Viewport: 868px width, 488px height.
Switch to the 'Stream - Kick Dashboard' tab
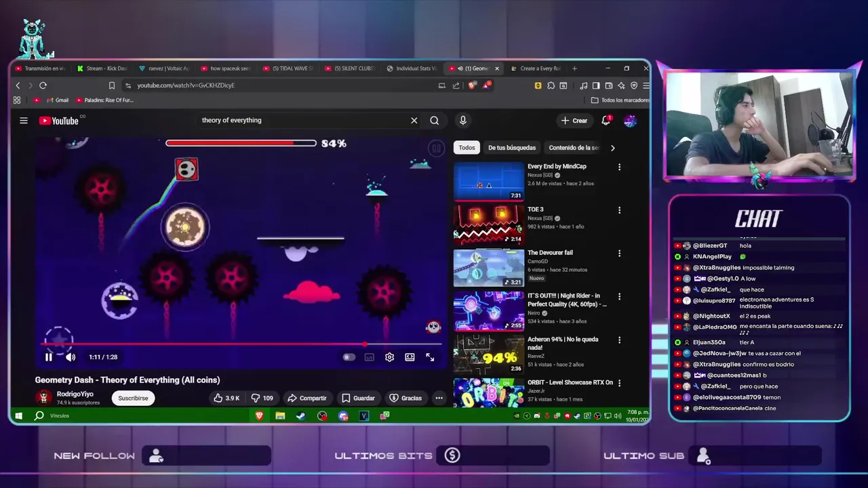tap(102, 68)
